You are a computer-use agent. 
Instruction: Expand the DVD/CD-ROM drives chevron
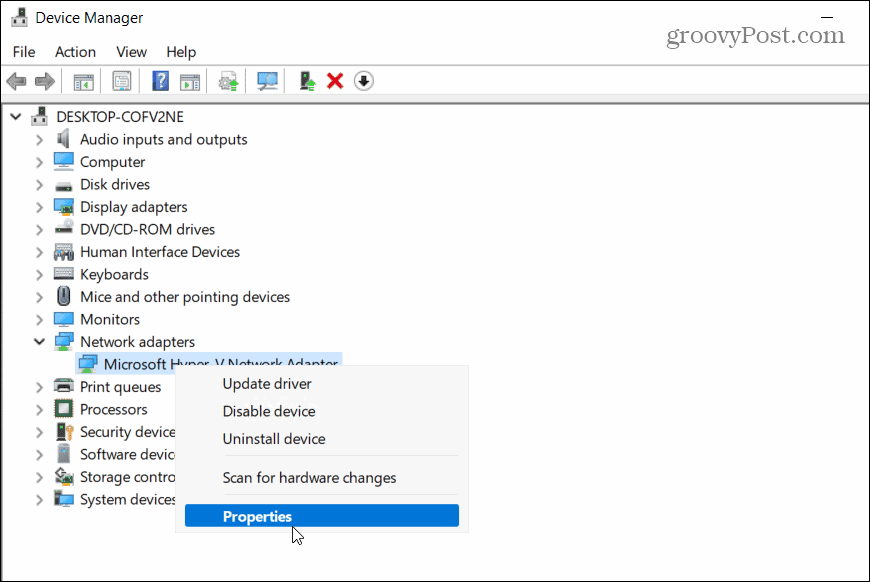pyautogui.click(x=39, y=230)
